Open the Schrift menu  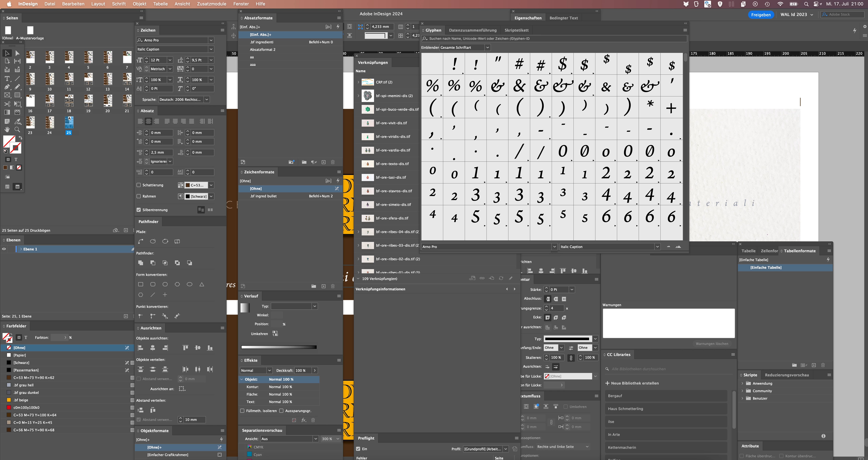tap(119, 4)
